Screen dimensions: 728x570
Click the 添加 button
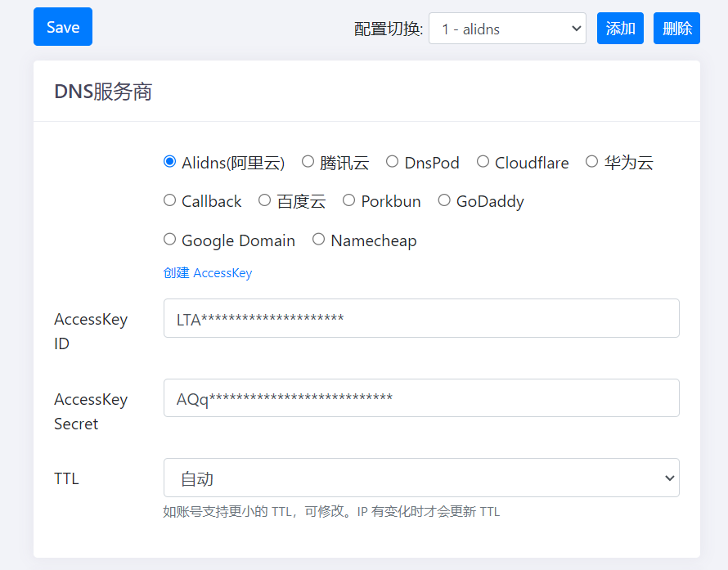620,29
